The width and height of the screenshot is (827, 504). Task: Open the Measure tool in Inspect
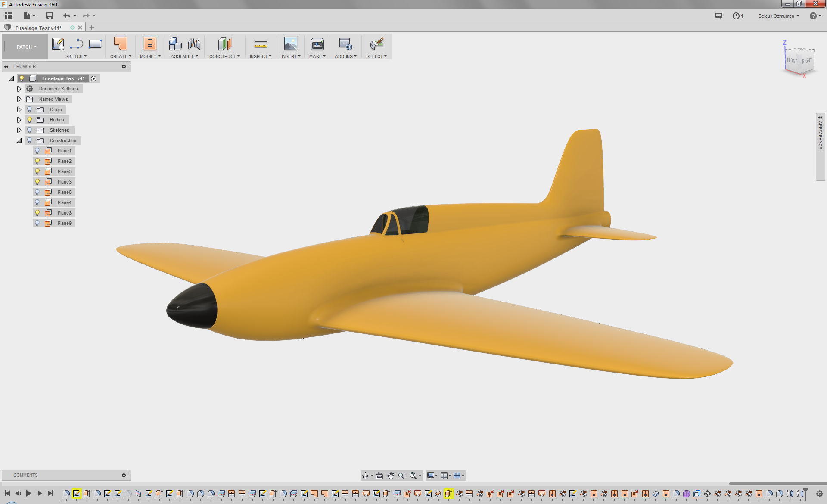click(261, 44)
